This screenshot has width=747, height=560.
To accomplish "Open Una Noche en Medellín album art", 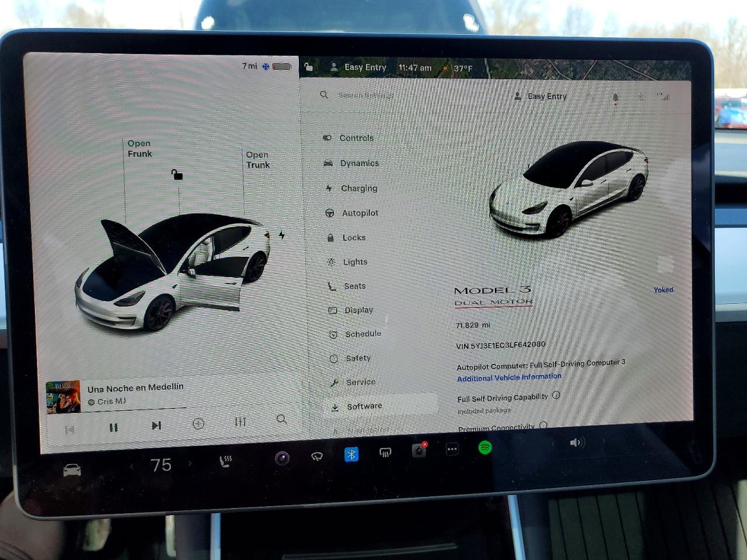I will tap(63, 397).
